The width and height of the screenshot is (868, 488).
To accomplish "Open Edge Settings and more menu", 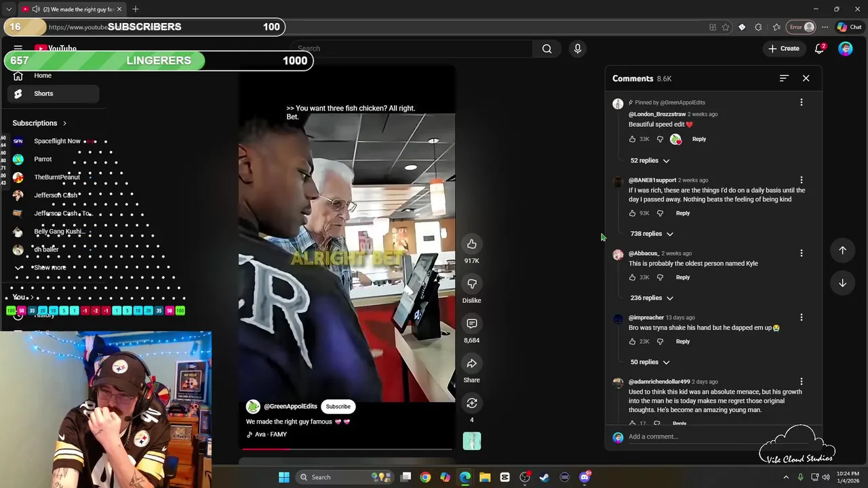I will (825, 27).
